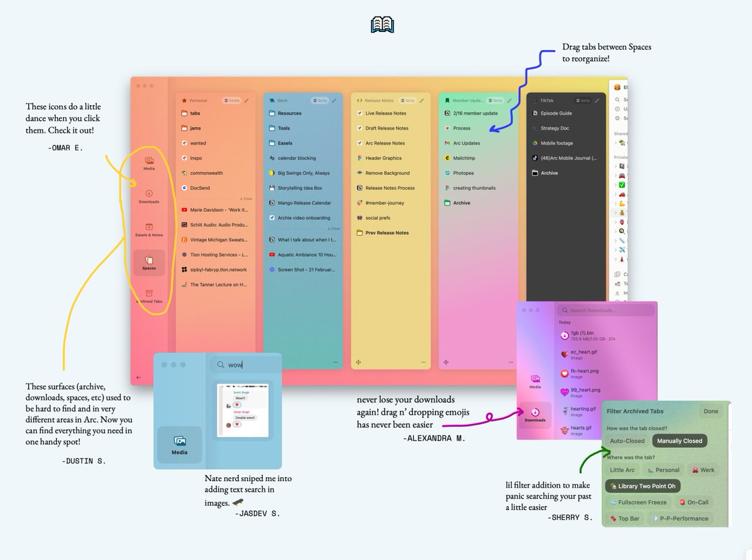Click Clear in the Personal space
The width and height of the screenshot is (752, 560).
coord(246,199)
